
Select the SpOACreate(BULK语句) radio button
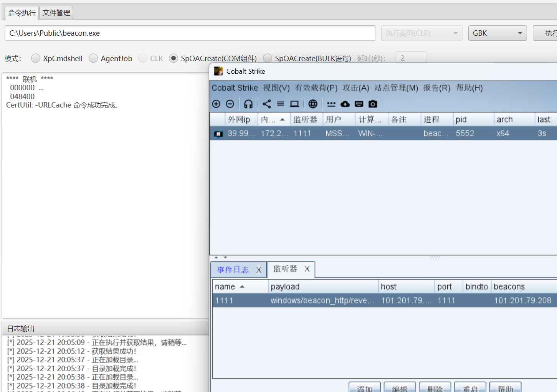268,58
